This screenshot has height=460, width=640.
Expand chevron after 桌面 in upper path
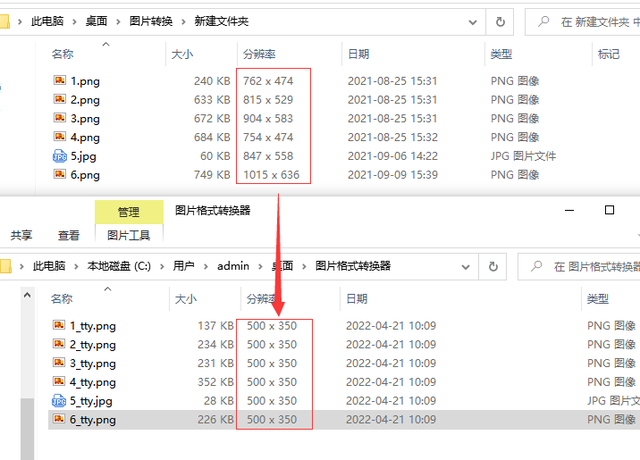pos(118,22)
